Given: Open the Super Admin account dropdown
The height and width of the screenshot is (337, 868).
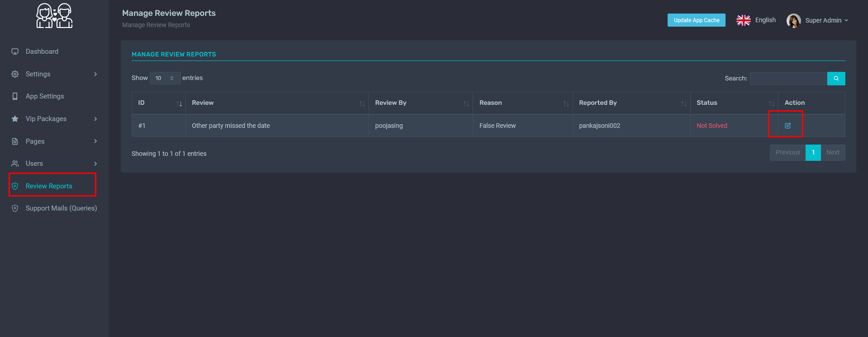Looking at the screenshot, I should 826,20.
